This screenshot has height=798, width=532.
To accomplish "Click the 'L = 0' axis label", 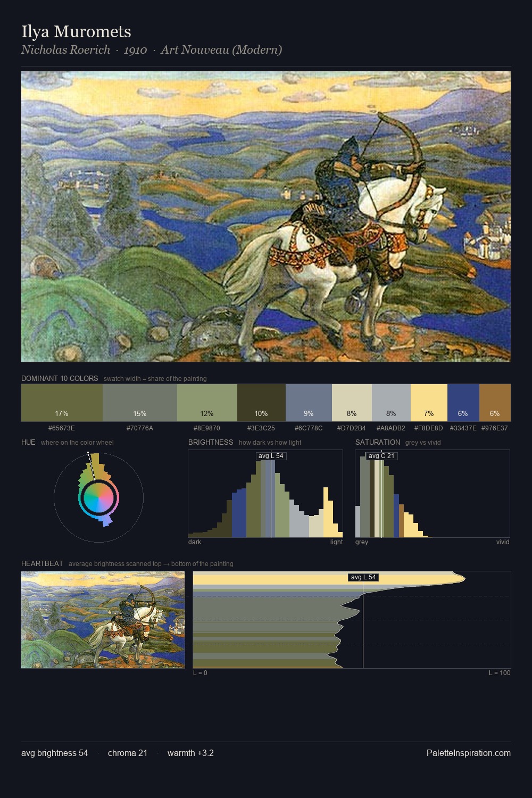I will 200,673.
